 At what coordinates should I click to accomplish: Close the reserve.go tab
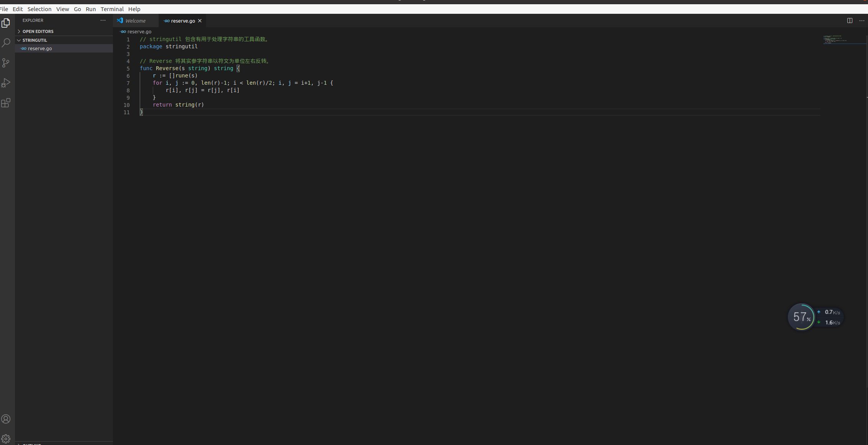(x=199, y=21)
